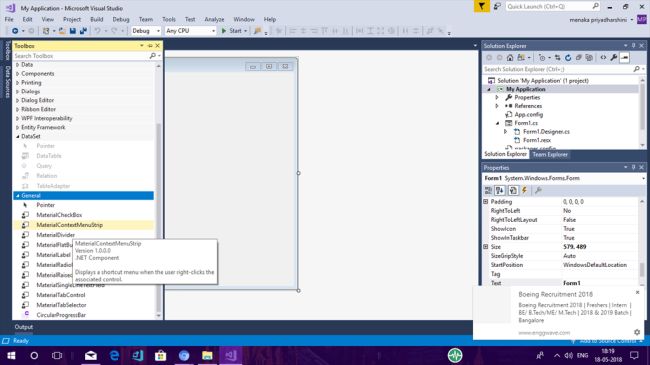650x365 pixels.
Task: Switch Properties grid to Alphabetical view
Action: point(500,190)
